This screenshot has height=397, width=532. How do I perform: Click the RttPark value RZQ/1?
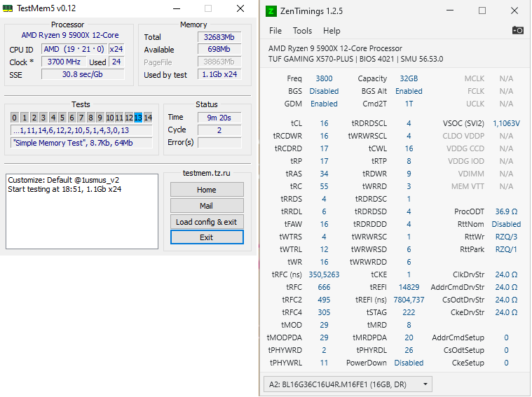pos(506,249)
